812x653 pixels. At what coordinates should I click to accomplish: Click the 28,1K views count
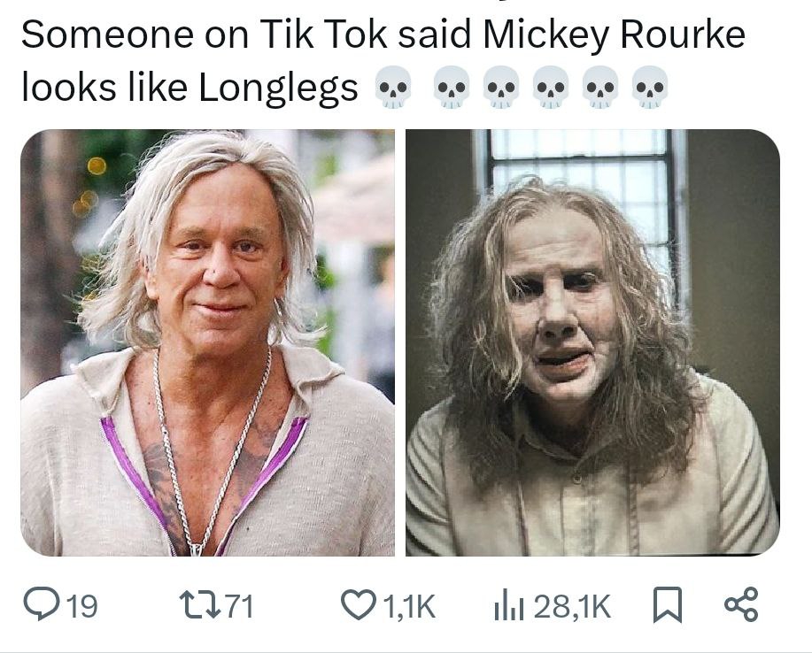(572, 606)
